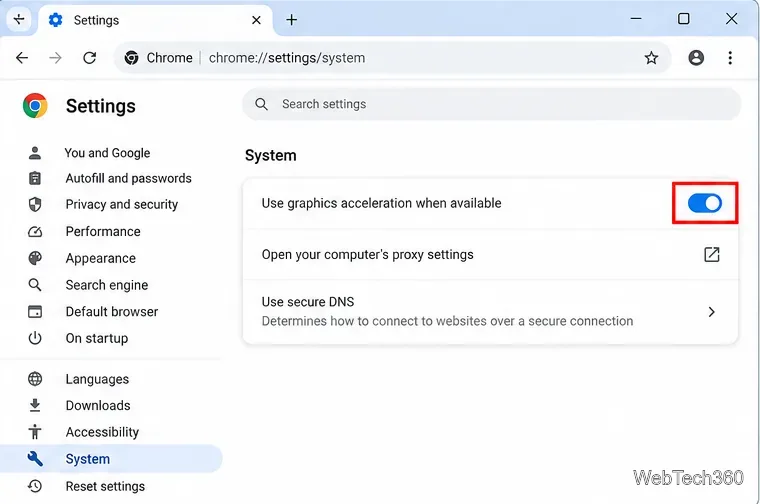Click the speedometer icon beside Performance

pyautogui.click(x=35, y=232)
